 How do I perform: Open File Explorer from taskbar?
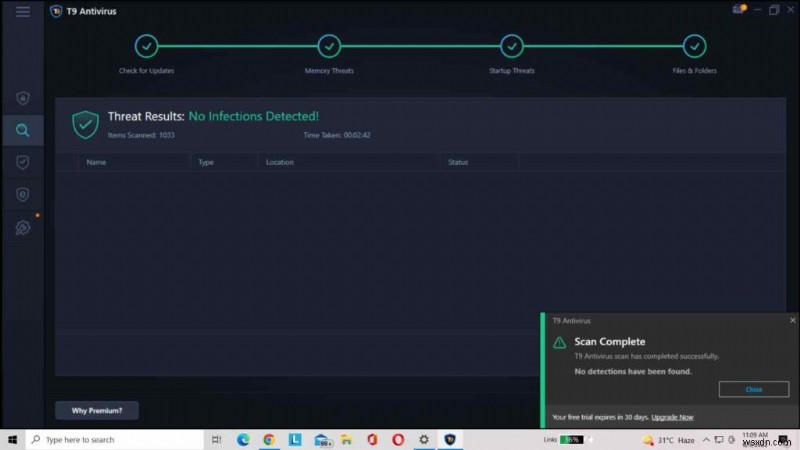[x=346, y=439]
